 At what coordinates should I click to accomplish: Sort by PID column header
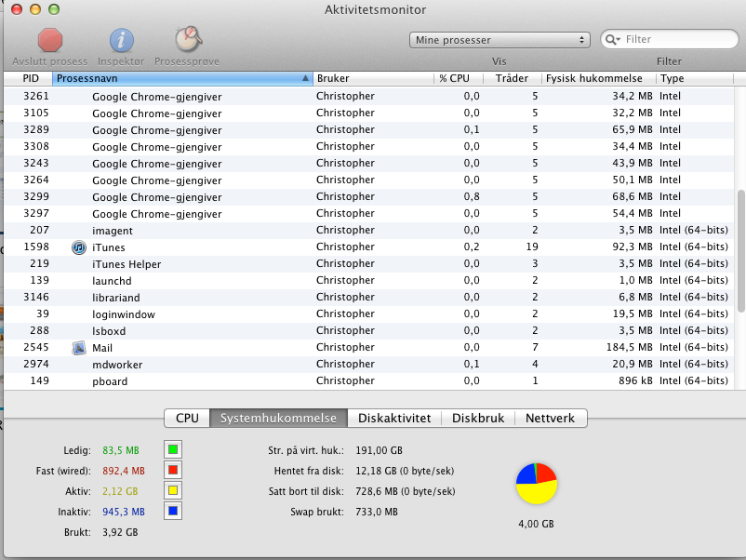coord(30,78)
